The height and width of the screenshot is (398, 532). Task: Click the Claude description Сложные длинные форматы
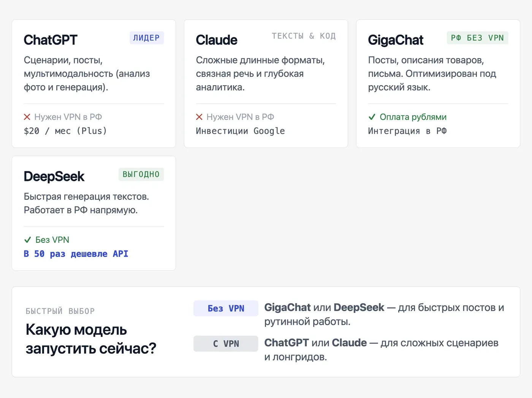(260, 74)
